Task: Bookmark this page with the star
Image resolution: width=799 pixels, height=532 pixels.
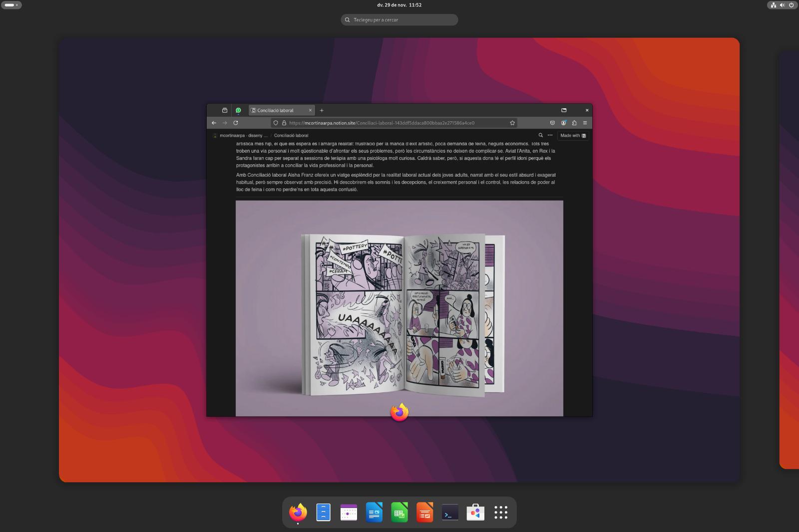Action: pos(512,123)
